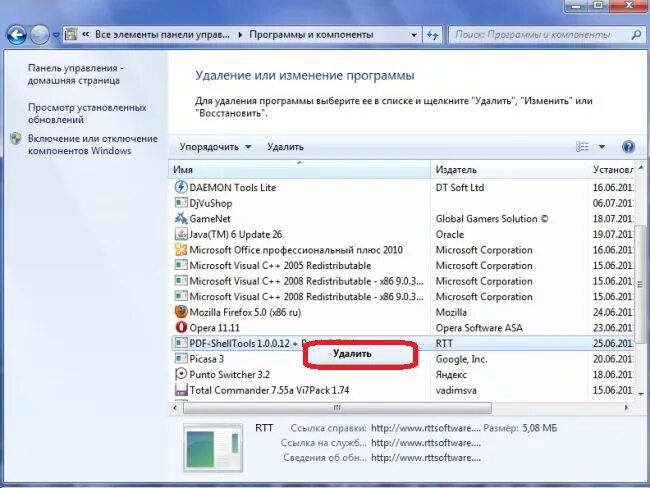Image resolution: width=650 pixels, height=488 pixels.
Task: Expand arrow after Все элементы панели управ...
Action: (x=240, y=35)
